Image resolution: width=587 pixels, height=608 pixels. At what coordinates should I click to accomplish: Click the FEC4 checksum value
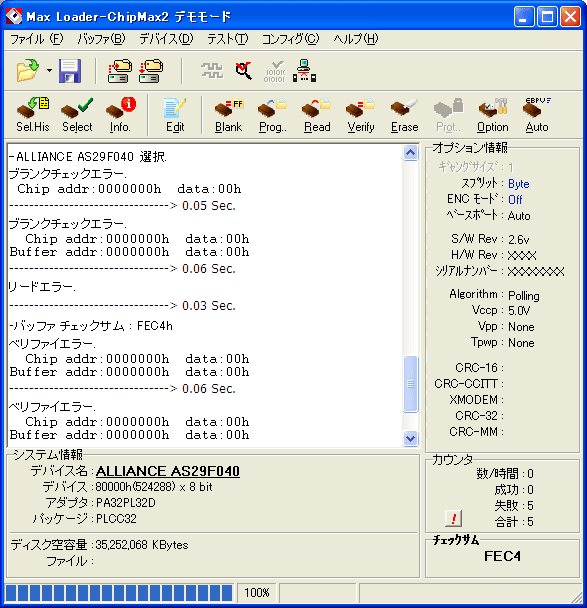coord(502,556)
